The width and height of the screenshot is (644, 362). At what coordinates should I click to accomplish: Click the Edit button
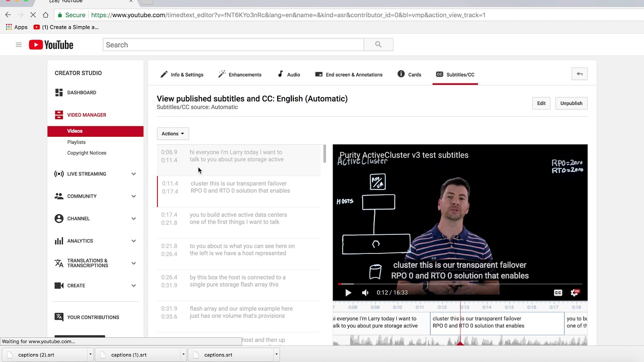[x=541, y=103]
